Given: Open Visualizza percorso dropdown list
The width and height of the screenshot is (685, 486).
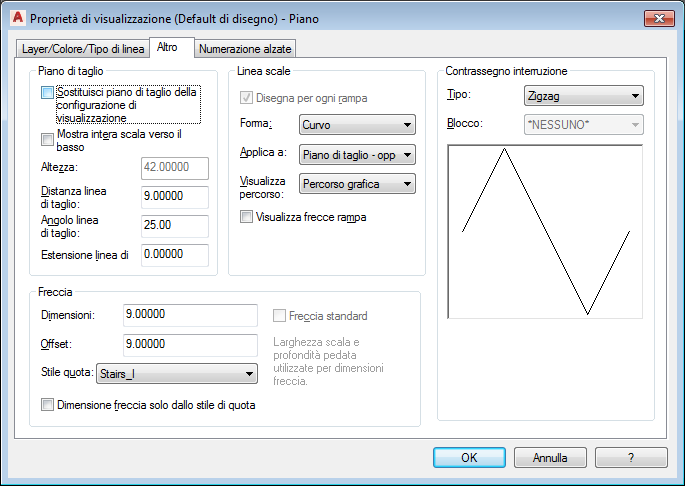Looking at the screenshot, I should tap(357, 184).
